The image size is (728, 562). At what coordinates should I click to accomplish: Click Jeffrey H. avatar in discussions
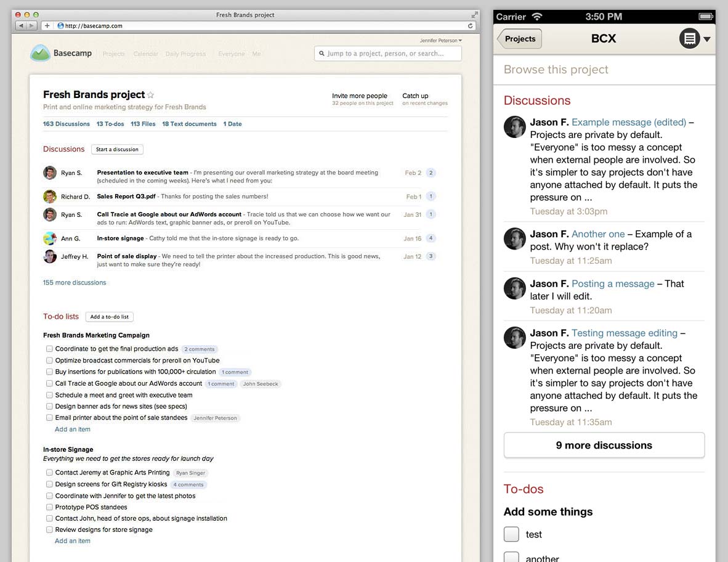click(x=50, y=256)
